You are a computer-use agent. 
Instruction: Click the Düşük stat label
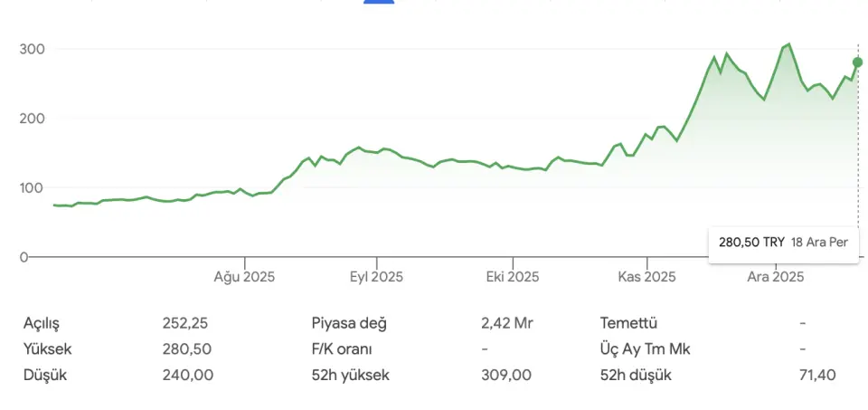coord(44,375)
